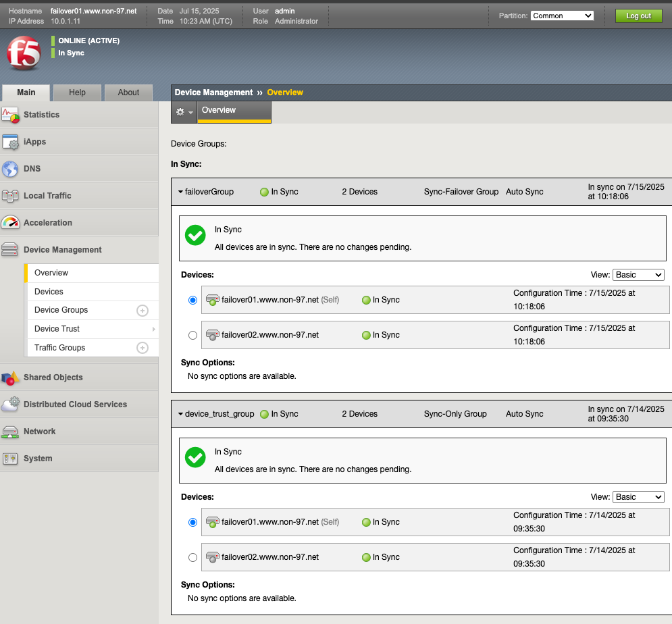Click failover02.www.non-97.net in device_trust_group

point(270,557)
